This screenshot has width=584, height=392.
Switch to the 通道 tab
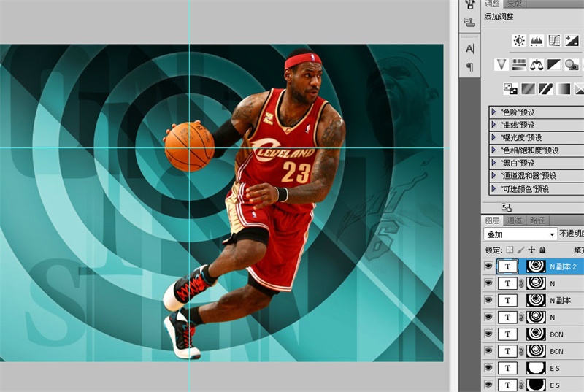(515, 220)
